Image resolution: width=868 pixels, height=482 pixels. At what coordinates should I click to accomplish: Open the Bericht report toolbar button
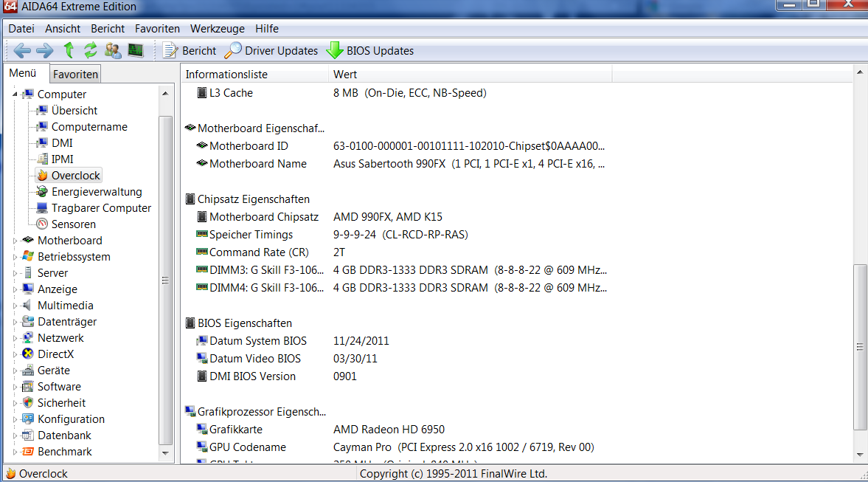(190, 50)
